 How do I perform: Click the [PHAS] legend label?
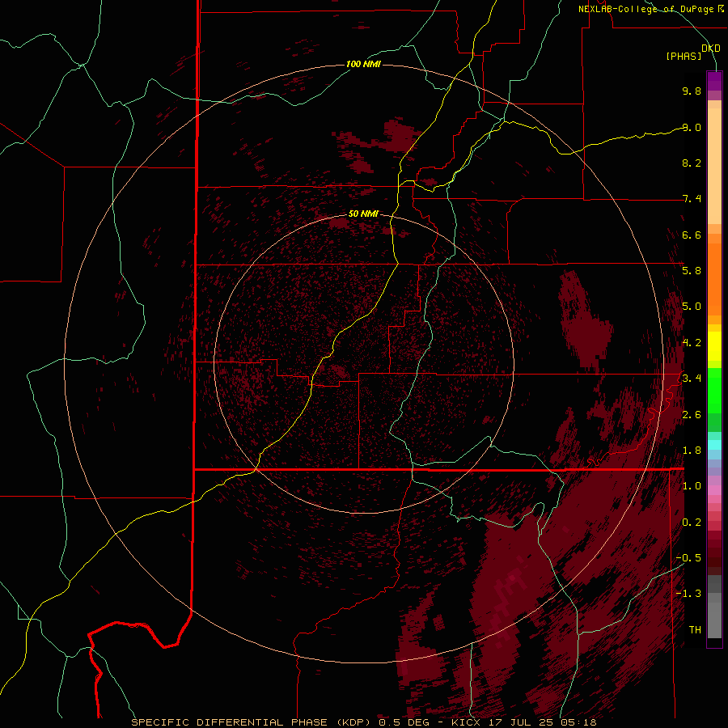tap(684, 56)
